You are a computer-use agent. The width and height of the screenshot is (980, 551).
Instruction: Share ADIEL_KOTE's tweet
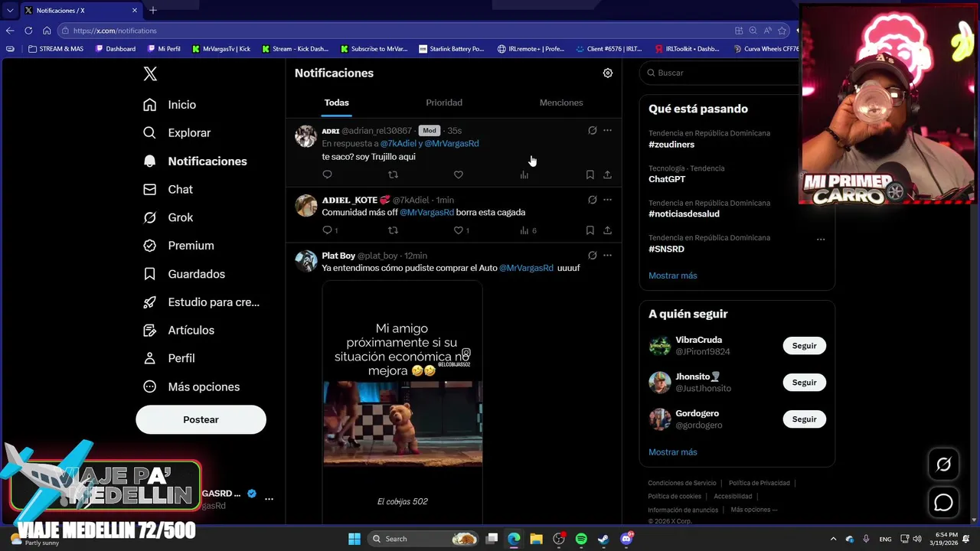pyautogui.click(x=607, y=230)
